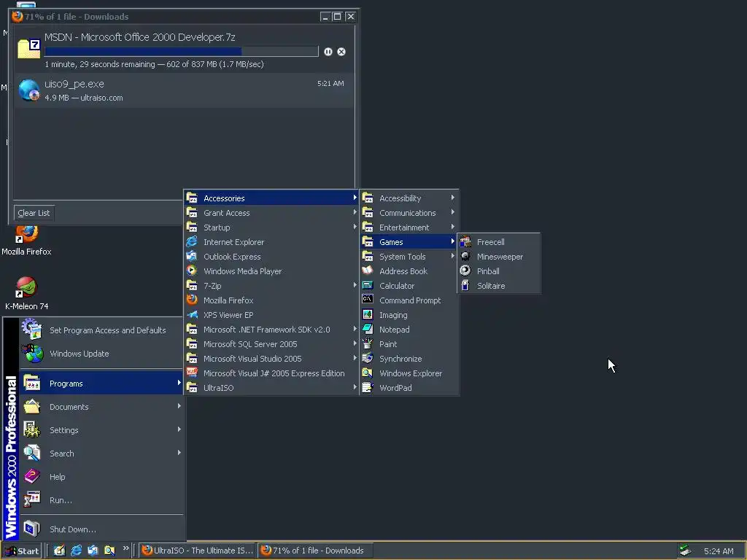Click the Pinball icon
747x560 pixels.
(x=465, y=271)
